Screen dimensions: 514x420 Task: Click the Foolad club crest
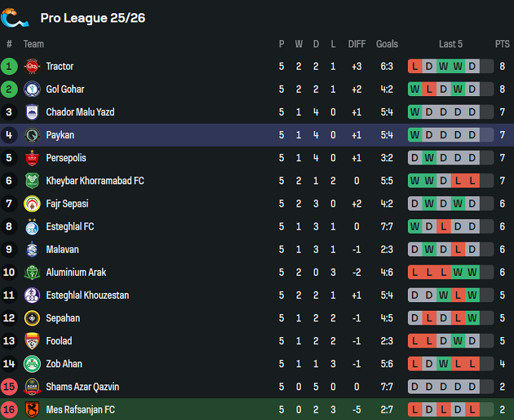[x=32, y=341]
